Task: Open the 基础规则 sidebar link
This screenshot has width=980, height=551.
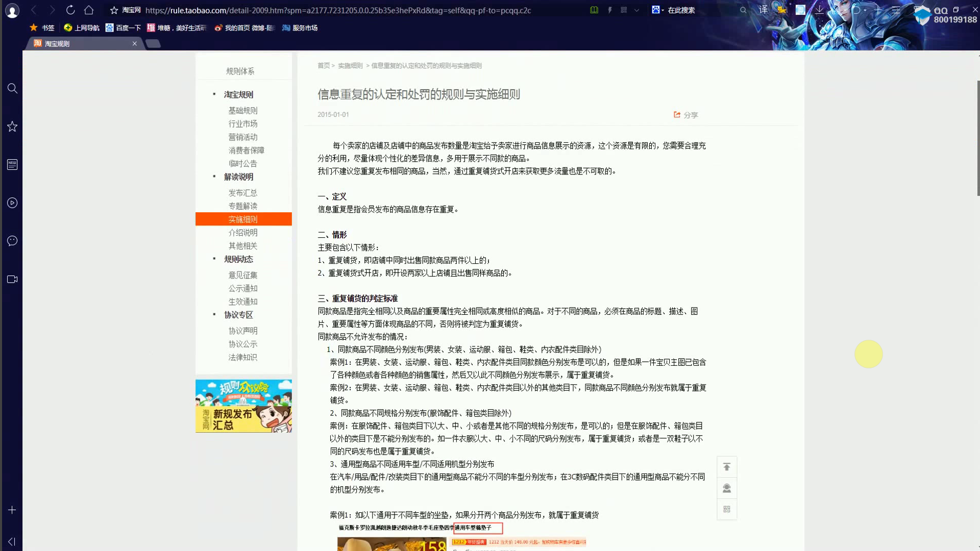Action: 243,110
